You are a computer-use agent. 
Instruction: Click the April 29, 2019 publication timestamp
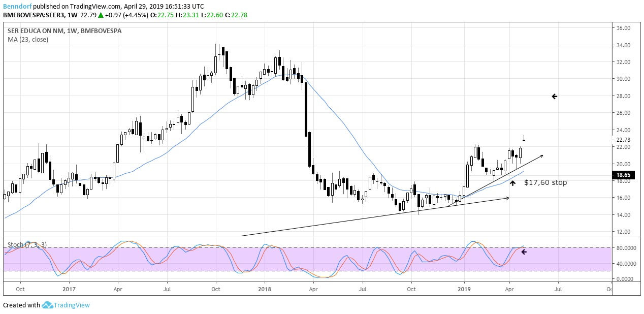click(165, 7)
